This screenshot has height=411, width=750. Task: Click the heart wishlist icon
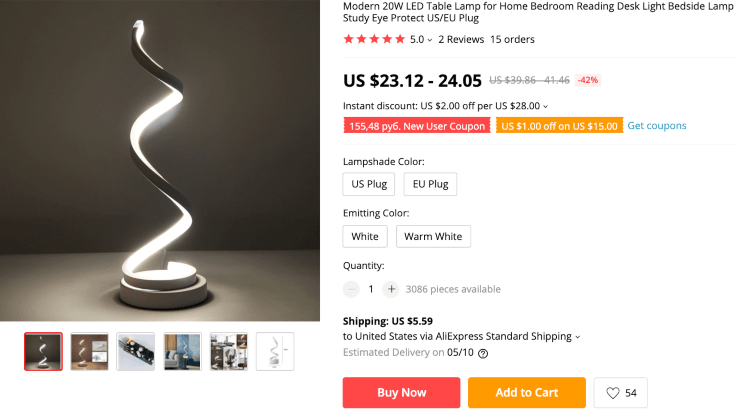tap(613, 393)
